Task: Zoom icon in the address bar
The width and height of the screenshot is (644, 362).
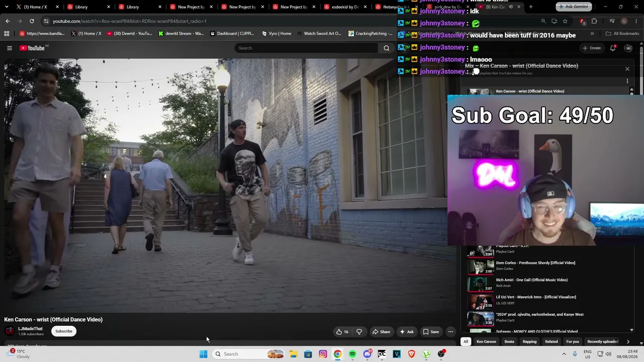Action: (543, 21)
